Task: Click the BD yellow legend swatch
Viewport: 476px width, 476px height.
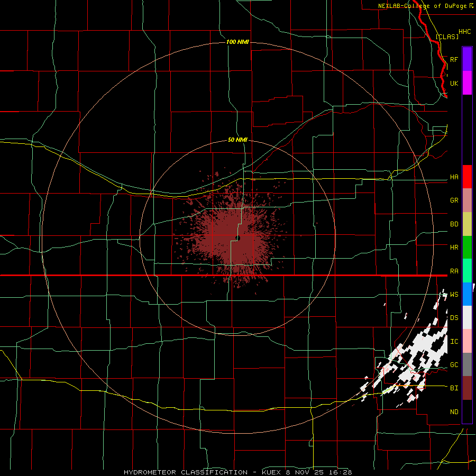Action: [467, 224]
